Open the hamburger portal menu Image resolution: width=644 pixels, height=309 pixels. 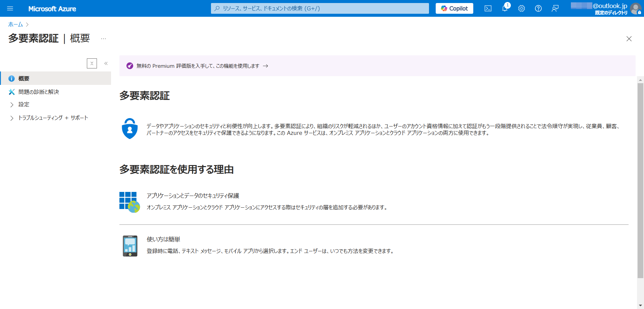(x=10, y=8)
